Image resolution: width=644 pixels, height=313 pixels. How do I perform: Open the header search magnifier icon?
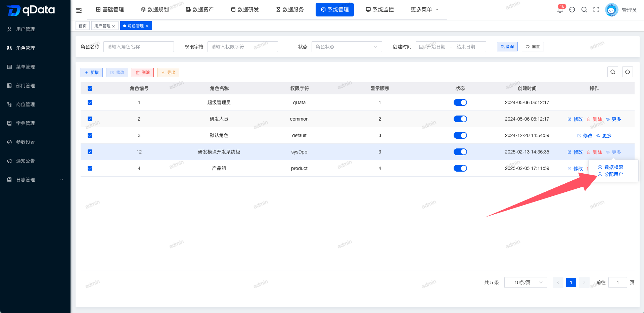click(584, 10)
